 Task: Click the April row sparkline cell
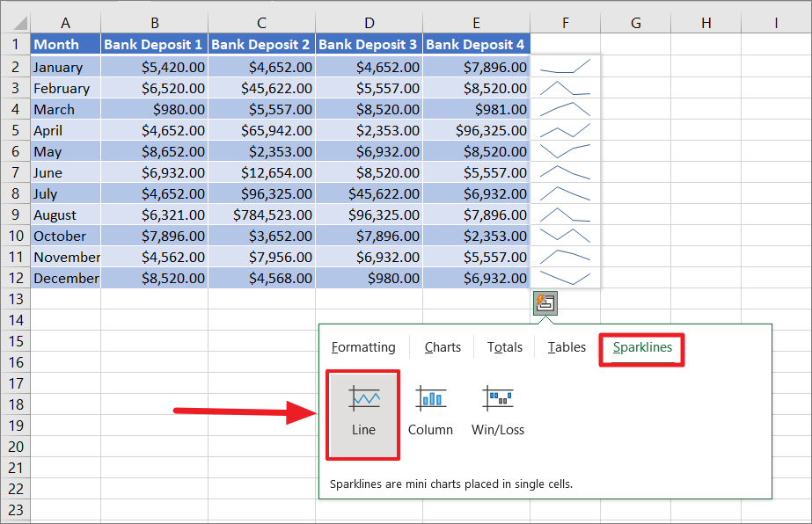pyautogui.click(x=565, y=130)
